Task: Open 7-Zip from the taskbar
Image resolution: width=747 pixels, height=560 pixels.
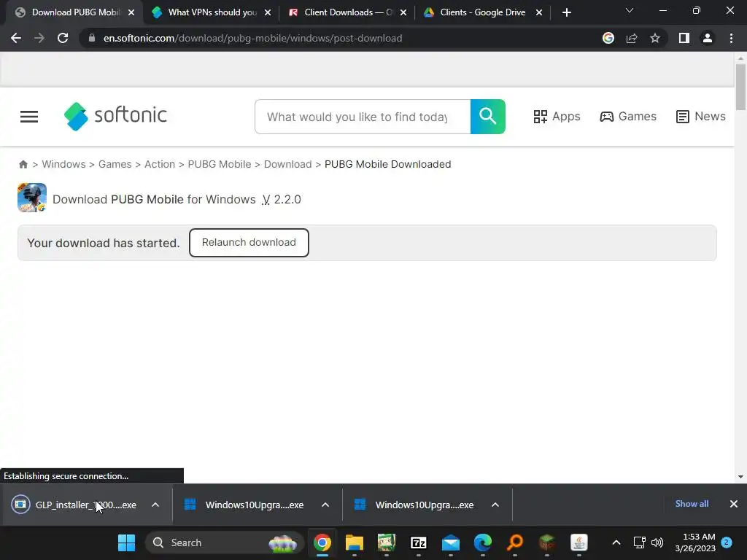Action: click(x=419, y=542)
